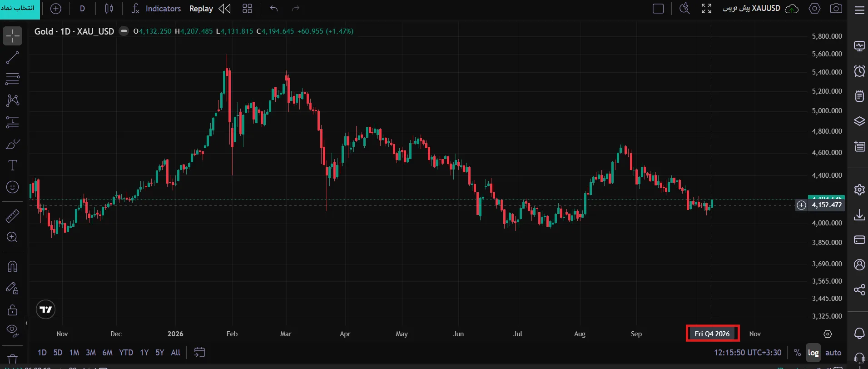The image size is (868, 369).
Task: Switch chart to fullscreen mode
Action: (x=707, y=9)
